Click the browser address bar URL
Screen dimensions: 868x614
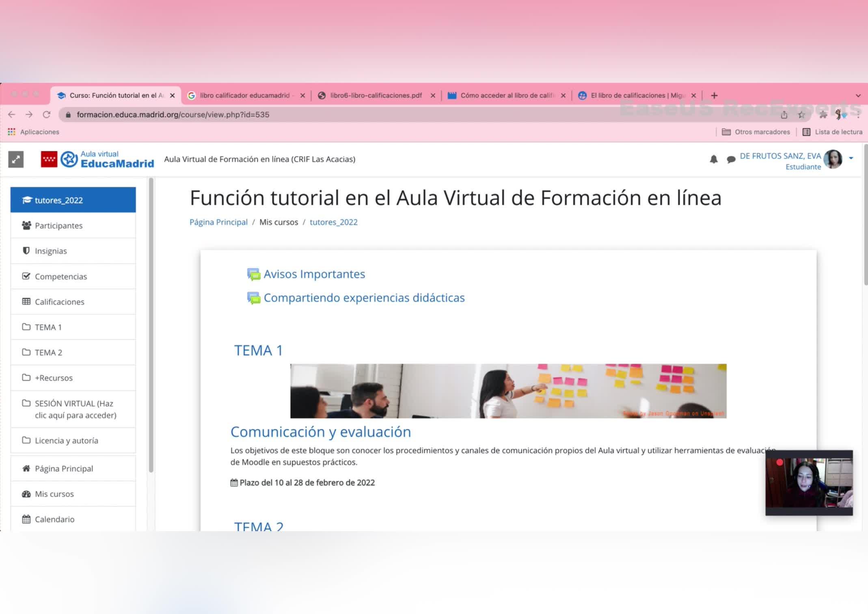(x=173, y=115)
